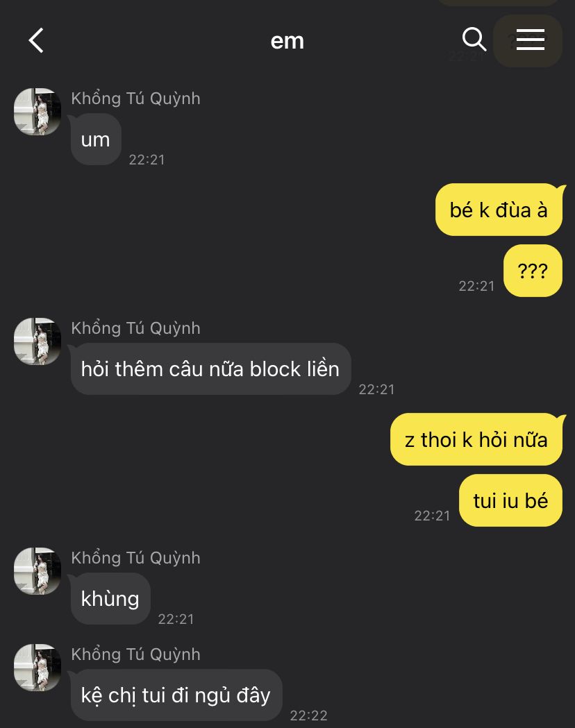Select "hỏi thêm câu nữa block liền" message
This screenshot has width=575, height=728.
pyautogui.click(x=210, y=369)
